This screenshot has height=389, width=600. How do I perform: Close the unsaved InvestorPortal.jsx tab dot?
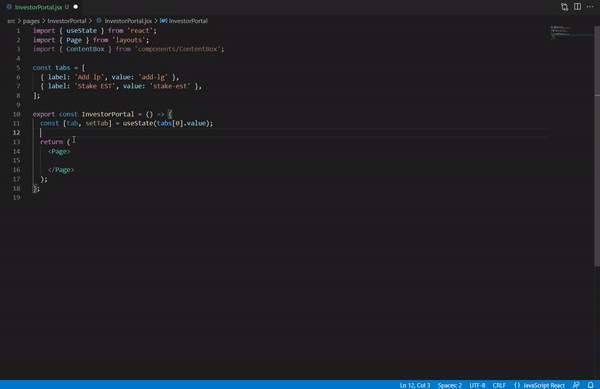click(75, 7)
